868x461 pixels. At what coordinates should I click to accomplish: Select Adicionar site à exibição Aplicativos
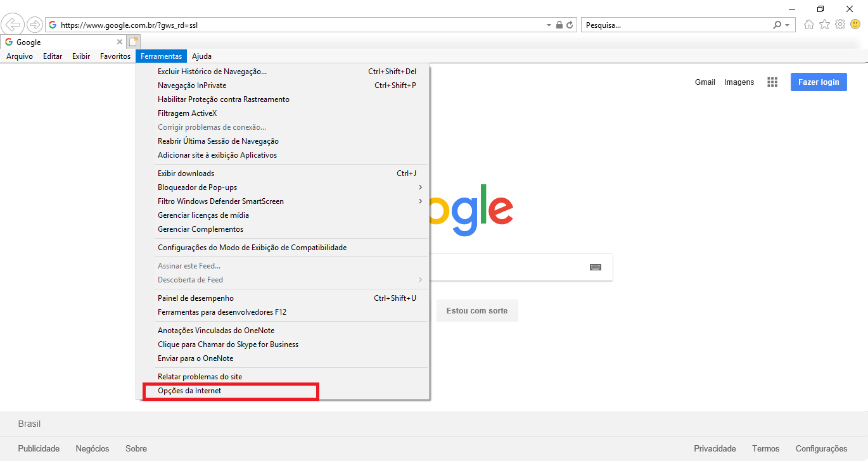click(x=284, y=155)
